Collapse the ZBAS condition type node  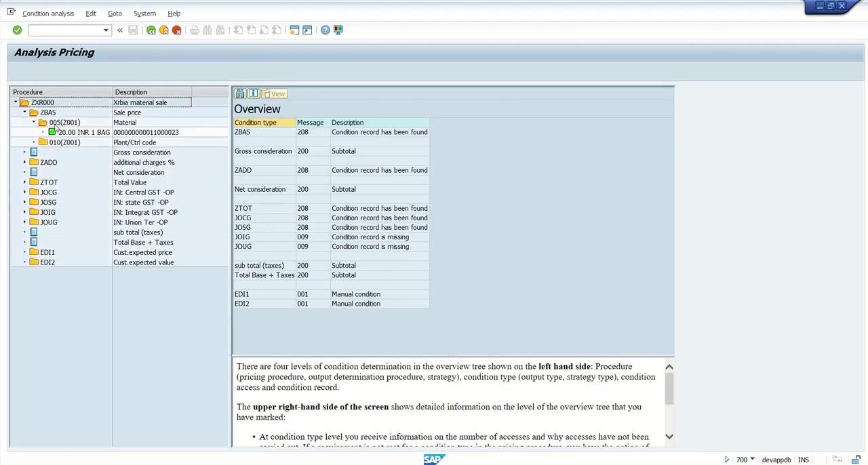pyautogui.click(x=25, y=113)
